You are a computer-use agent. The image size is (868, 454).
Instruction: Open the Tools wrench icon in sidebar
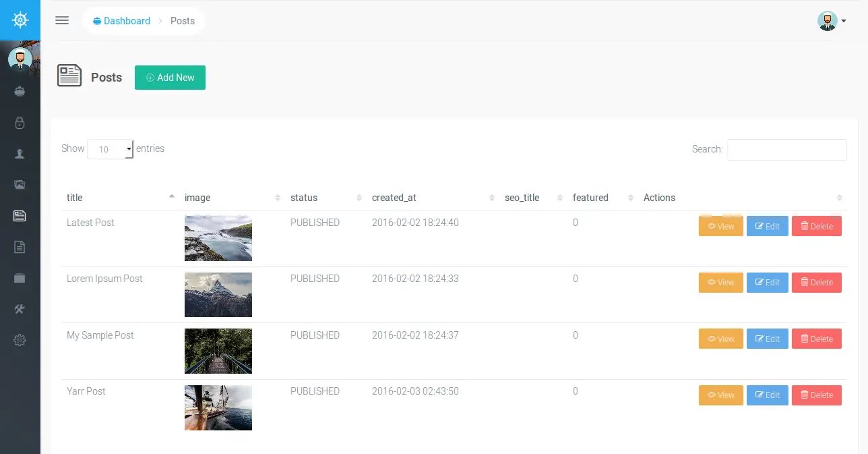pyautogui.click(x=20, y=309)
